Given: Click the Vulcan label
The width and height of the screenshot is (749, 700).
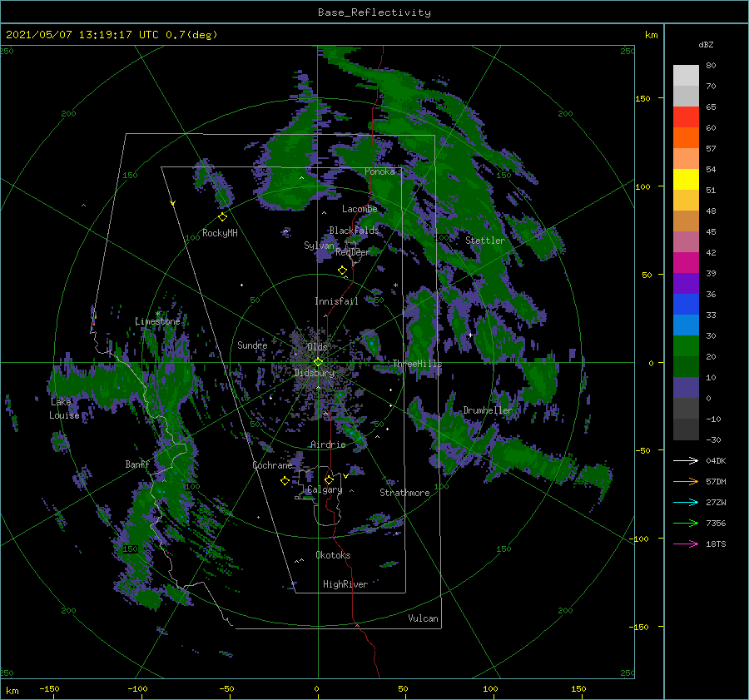Looking at the screenshot, I should (x=423, y=618).
